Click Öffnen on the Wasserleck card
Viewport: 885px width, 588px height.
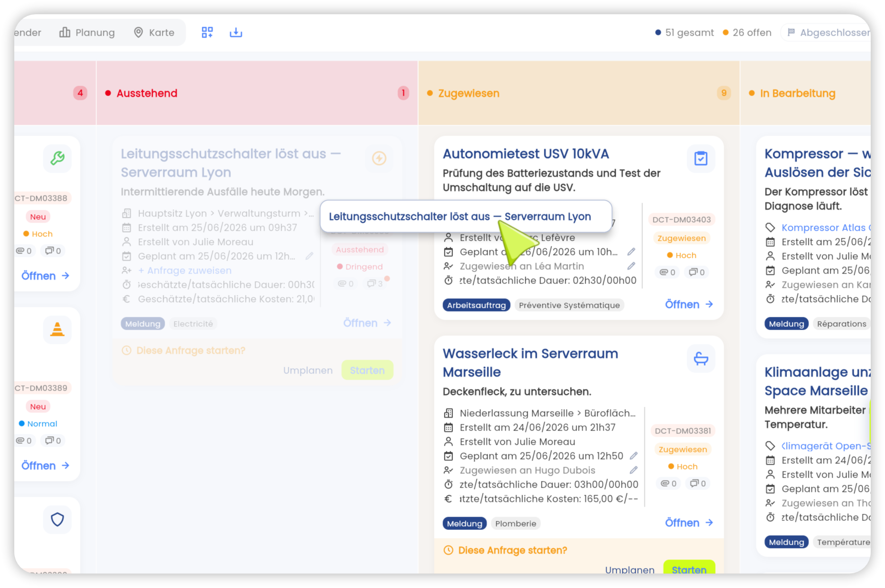click(x=689, y=523)
